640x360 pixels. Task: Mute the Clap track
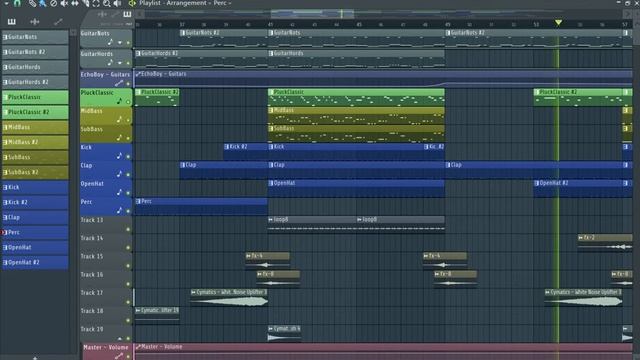pyautogui.click(x=128, y=175)
